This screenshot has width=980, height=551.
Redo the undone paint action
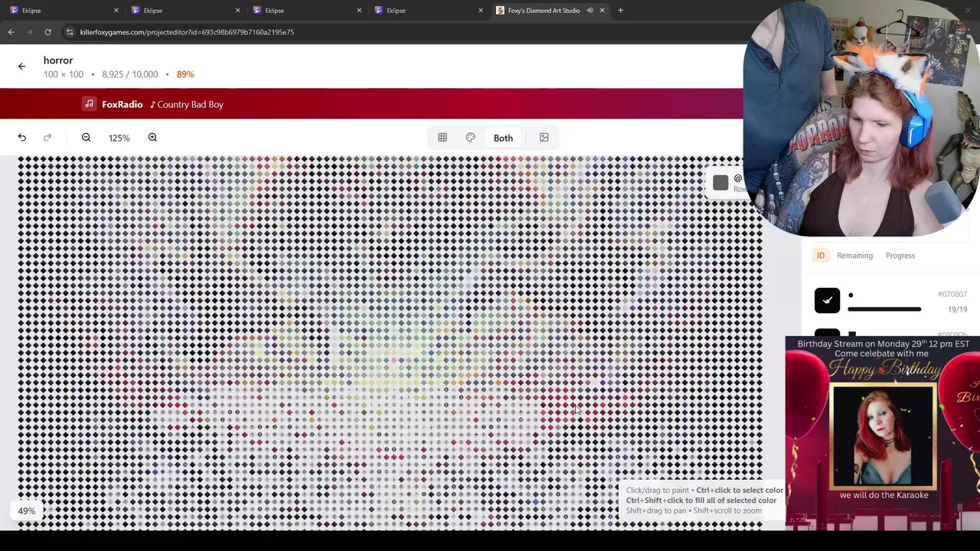coord(47,138)
